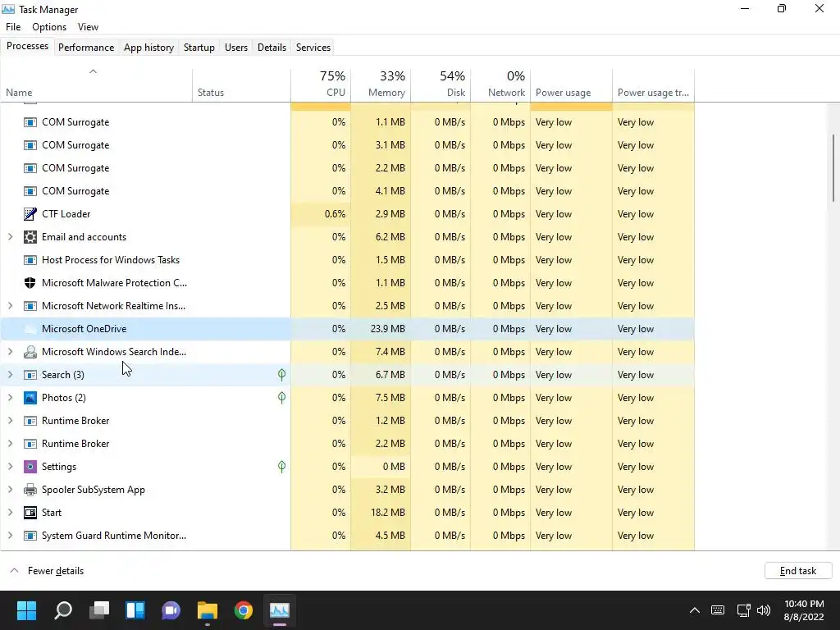Collapse to Fewer details
840x630 pixels.
tap(47, 571)
